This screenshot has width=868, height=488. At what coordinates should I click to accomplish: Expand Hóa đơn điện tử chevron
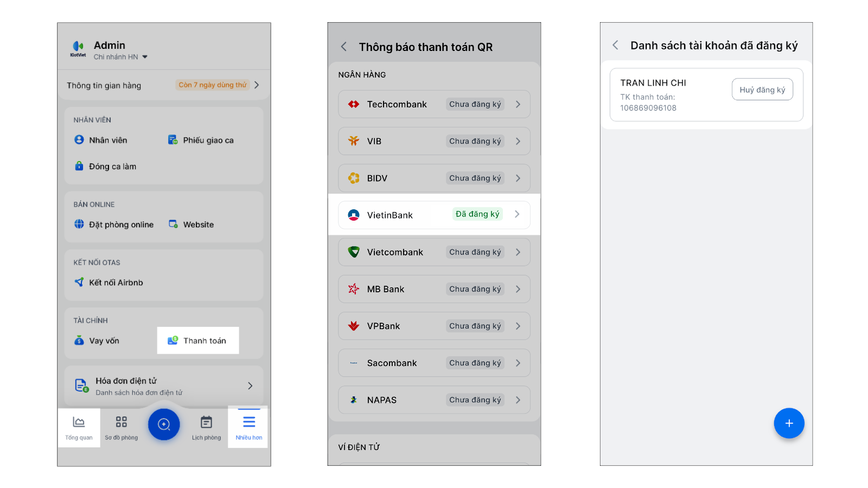click(x=250, y=386)
